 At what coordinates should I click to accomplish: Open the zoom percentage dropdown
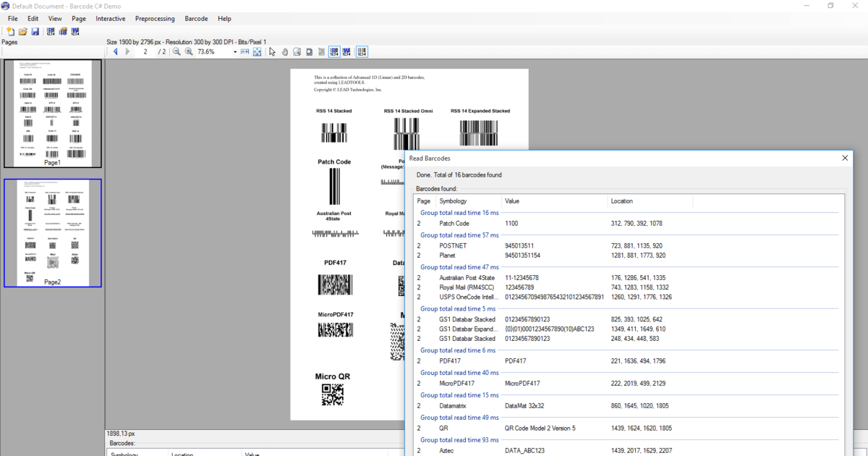click(x=235, y=52)
